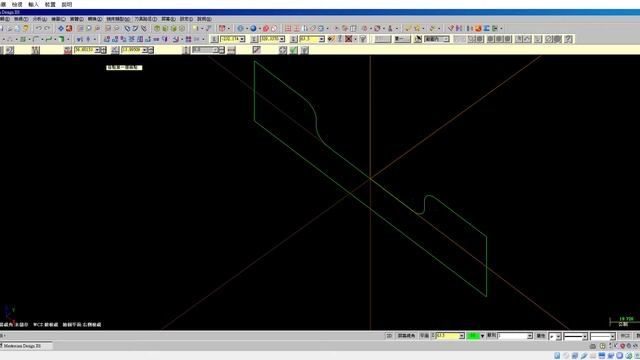
Task: Open the length value dropdown in ribbon bar
Action: (97, 50)
